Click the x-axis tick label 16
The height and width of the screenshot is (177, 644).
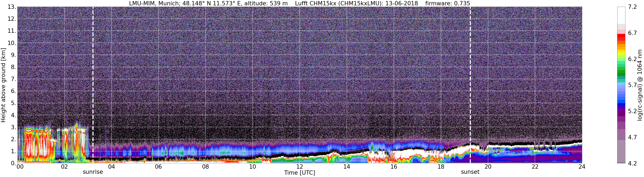click(394, 167)
